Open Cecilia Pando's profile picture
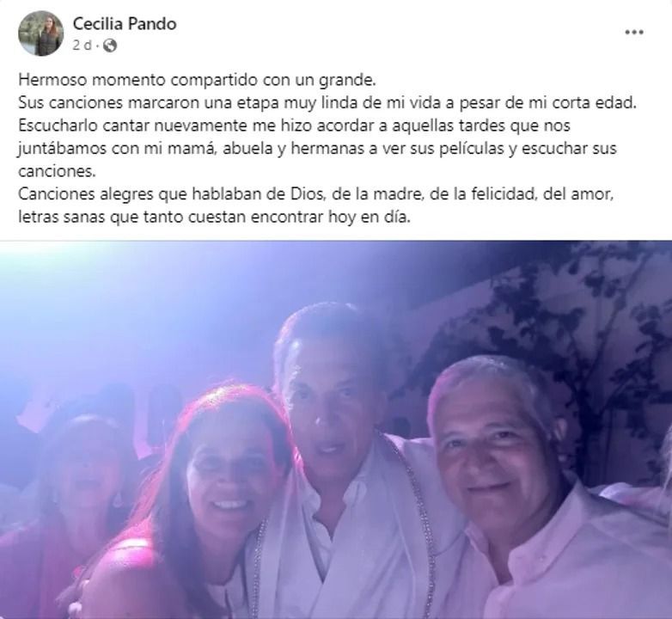 click(40, 34)
